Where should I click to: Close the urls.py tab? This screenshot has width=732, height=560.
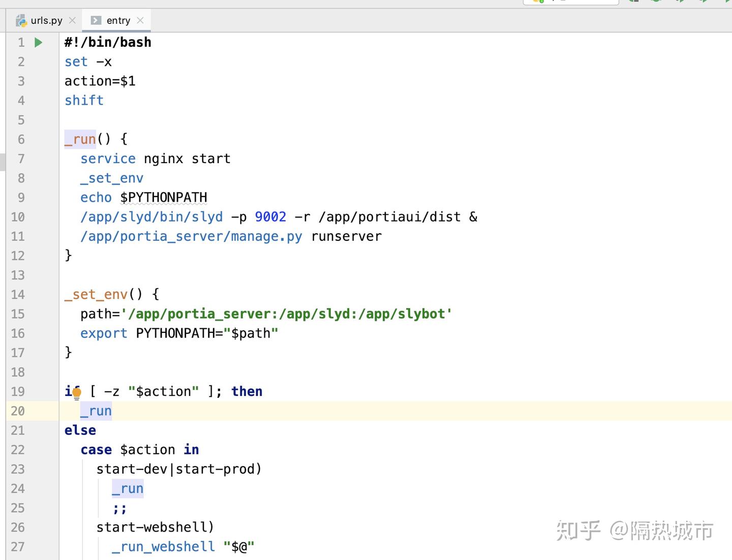pos(72,20)
